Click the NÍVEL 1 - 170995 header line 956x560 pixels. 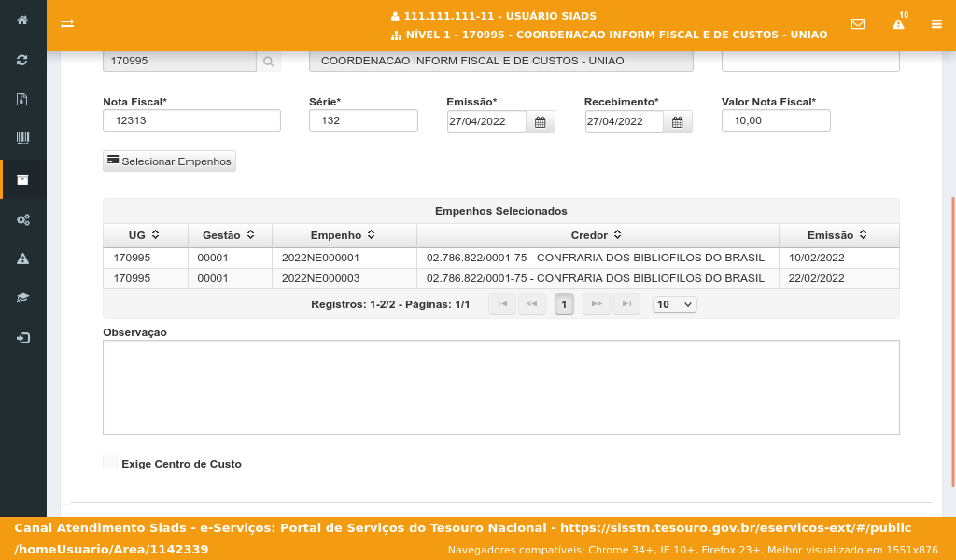click(x=616, y=35)
